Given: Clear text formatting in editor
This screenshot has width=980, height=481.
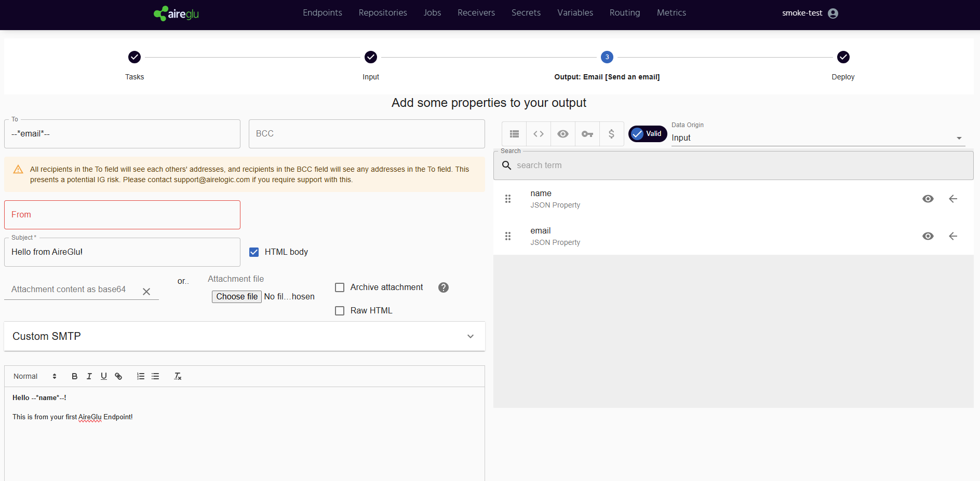Looking at the screenshot, I should (178, 376).
